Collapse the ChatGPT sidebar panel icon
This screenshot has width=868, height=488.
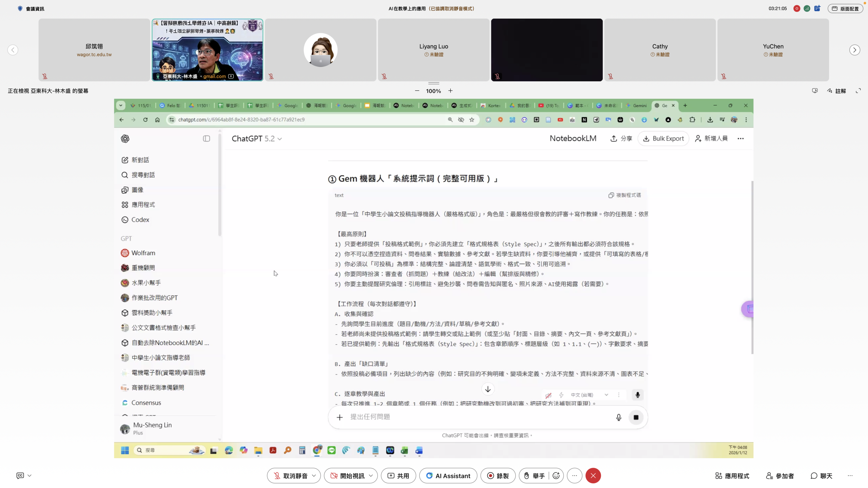[x=206, y=139]
